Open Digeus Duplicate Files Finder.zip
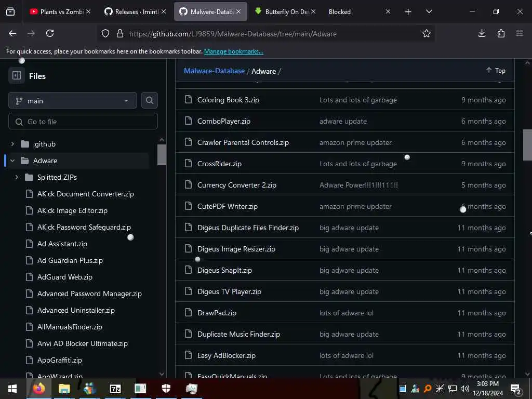Image resolution: width=532 pixels, height=399 pixels. pyautogui.click(x=248, y=228)
